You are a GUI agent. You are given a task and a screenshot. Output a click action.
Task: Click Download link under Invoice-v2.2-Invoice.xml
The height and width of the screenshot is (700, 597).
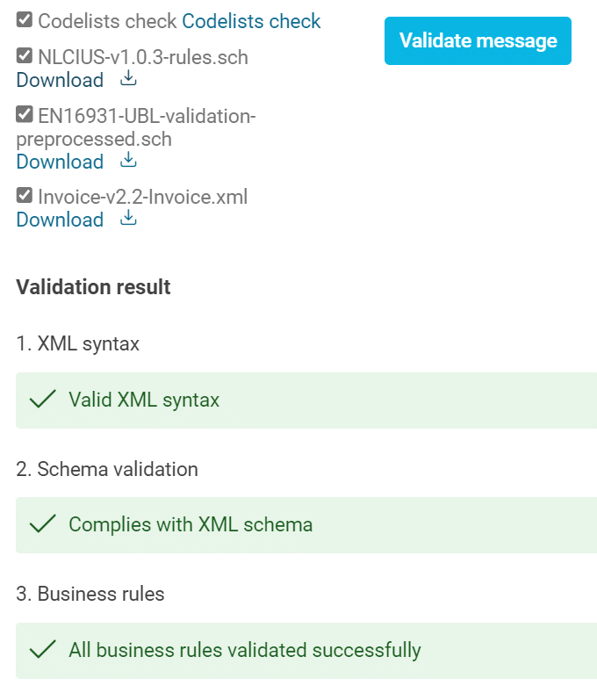click(x=60, y=220)
